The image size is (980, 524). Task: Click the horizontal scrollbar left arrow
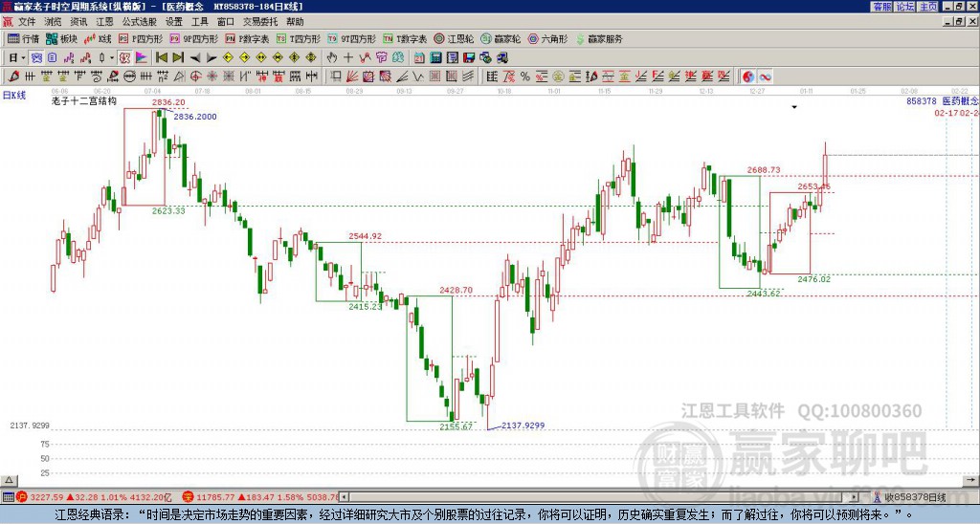pos(344,498)
